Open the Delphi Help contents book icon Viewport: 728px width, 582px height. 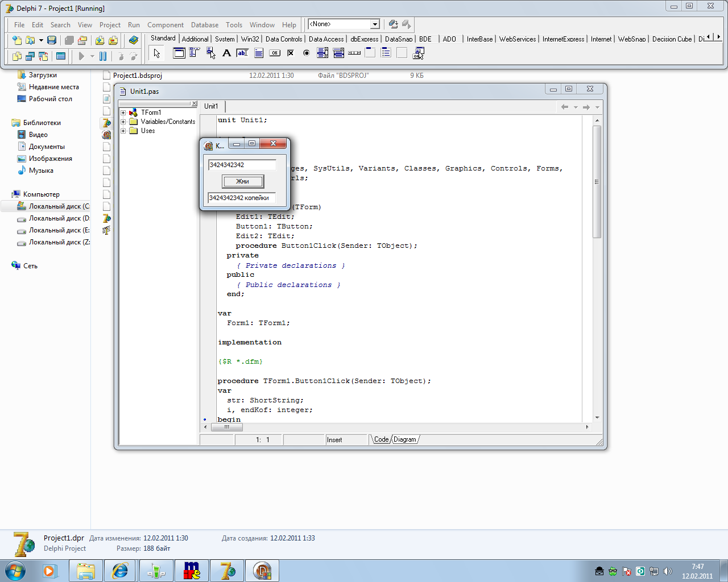[134, 40]
